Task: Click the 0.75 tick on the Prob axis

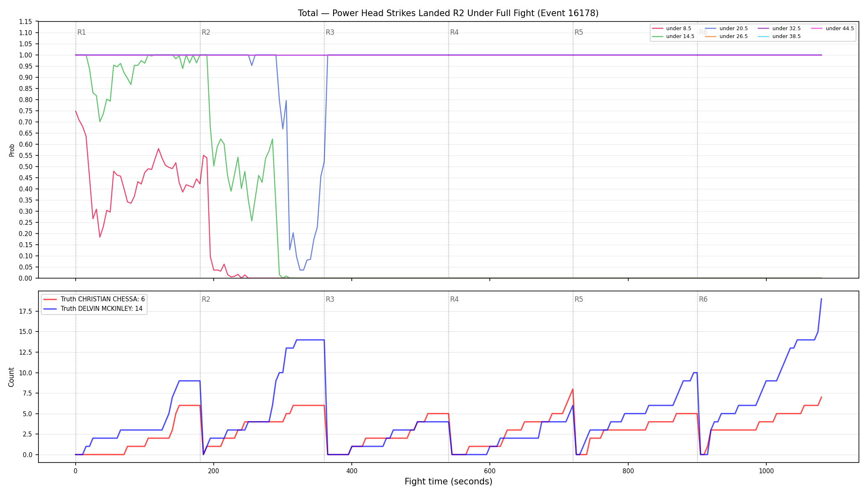Action: coord(26,111)
